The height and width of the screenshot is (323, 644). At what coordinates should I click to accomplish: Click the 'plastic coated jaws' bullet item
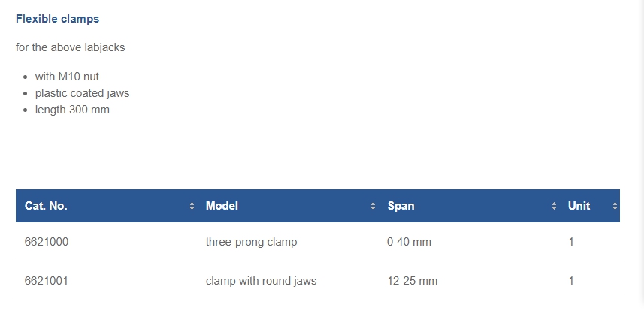click(82, 94)
